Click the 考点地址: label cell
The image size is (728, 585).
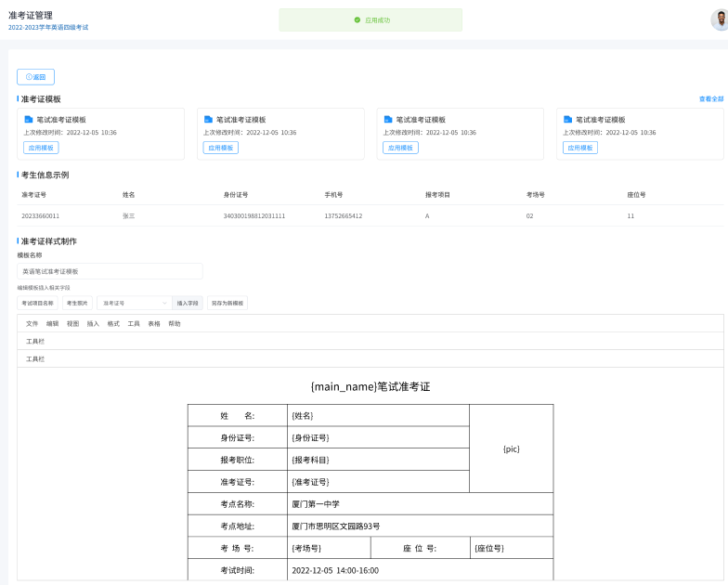coord(238,526)
